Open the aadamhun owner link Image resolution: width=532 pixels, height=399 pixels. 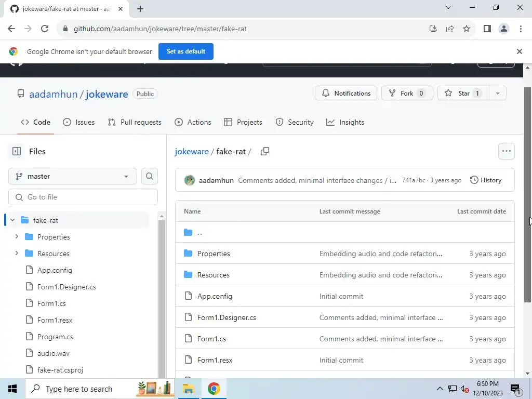pos(54,94)
